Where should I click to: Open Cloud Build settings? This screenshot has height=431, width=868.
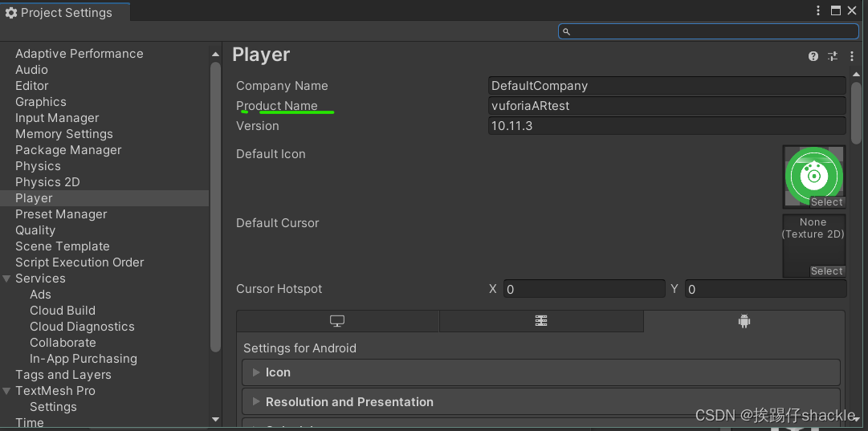(63, 311)
